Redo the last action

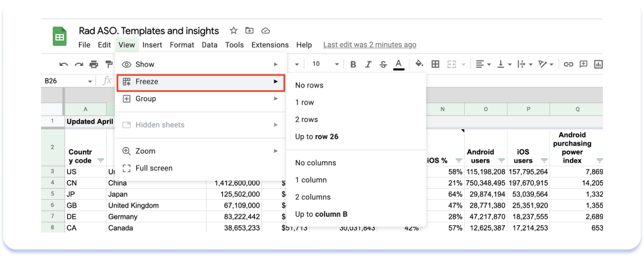click(x=79, y=64)
